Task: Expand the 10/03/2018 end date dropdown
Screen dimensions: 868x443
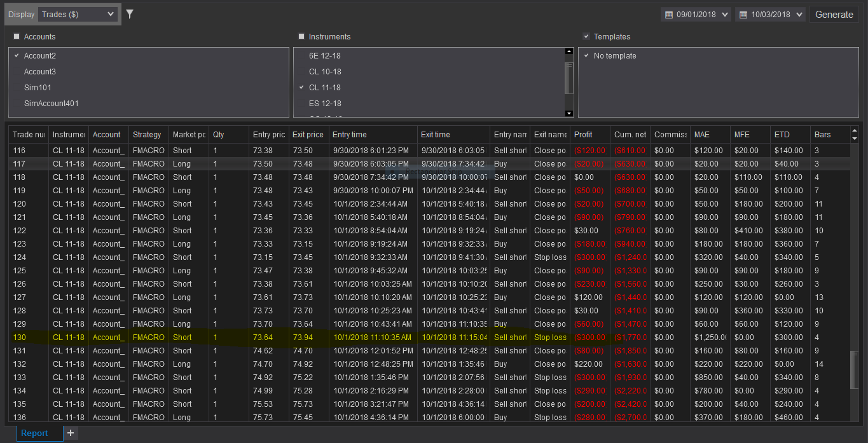Action: (x=799, y=15)
